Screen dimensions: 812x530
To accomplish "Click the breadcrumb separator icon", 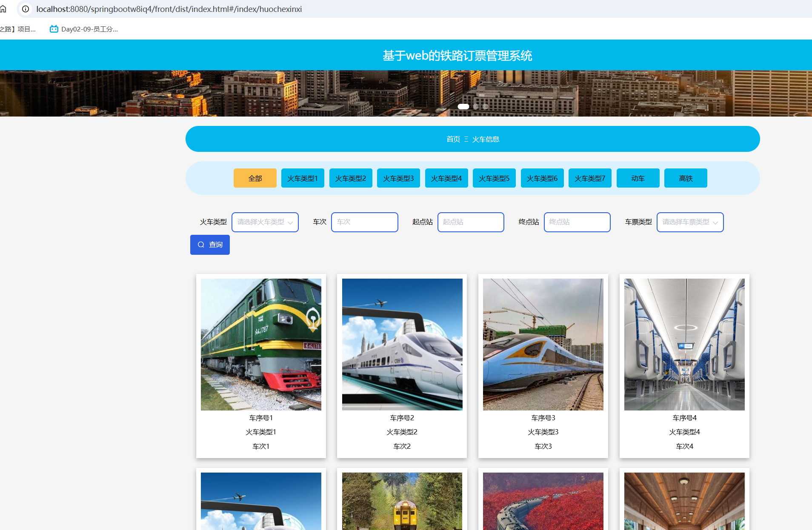I will (466, 139).
